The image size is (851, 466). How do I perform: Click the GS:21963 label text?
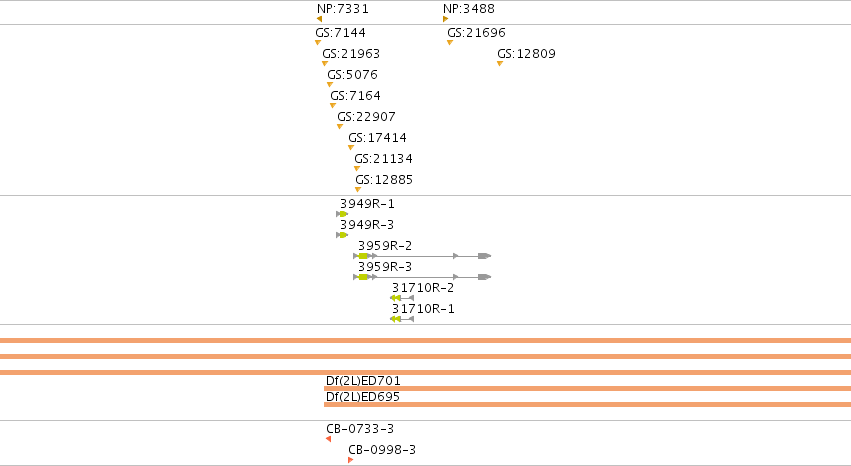point(351,54)
